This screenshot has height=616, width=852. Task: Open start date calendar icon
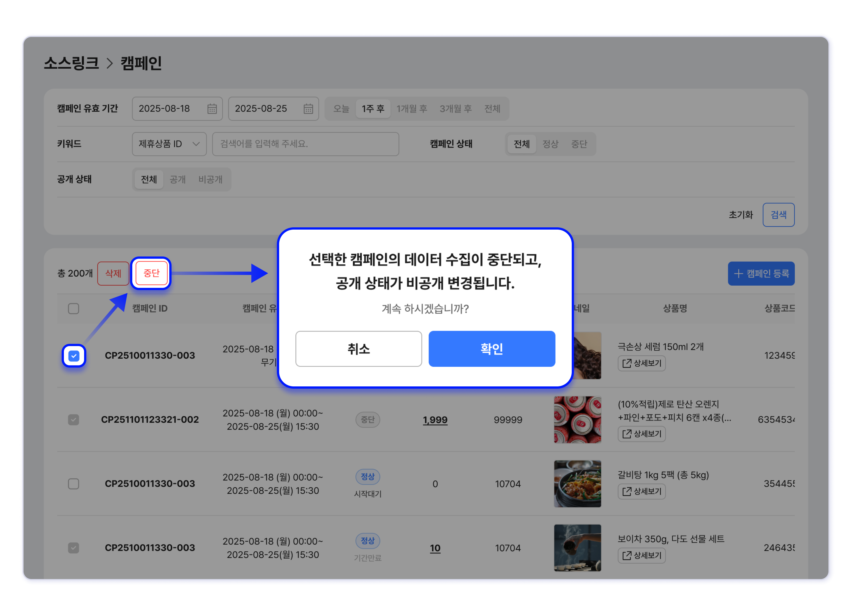212,109
